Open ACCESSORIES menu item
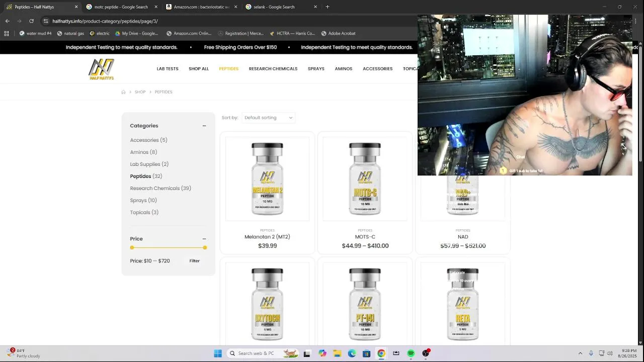Screen dimensions: 644x362 click(x=377, y=69)
